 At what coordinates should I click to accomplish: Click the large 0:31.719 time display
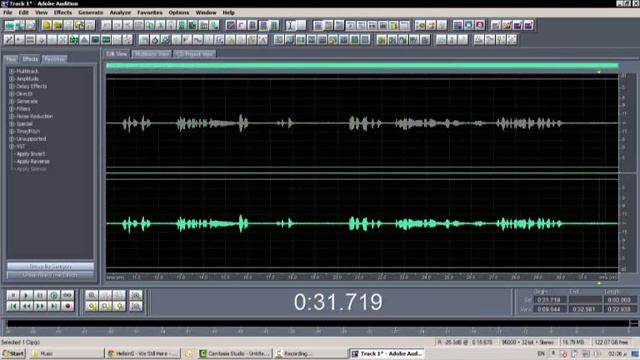(338, 302)
